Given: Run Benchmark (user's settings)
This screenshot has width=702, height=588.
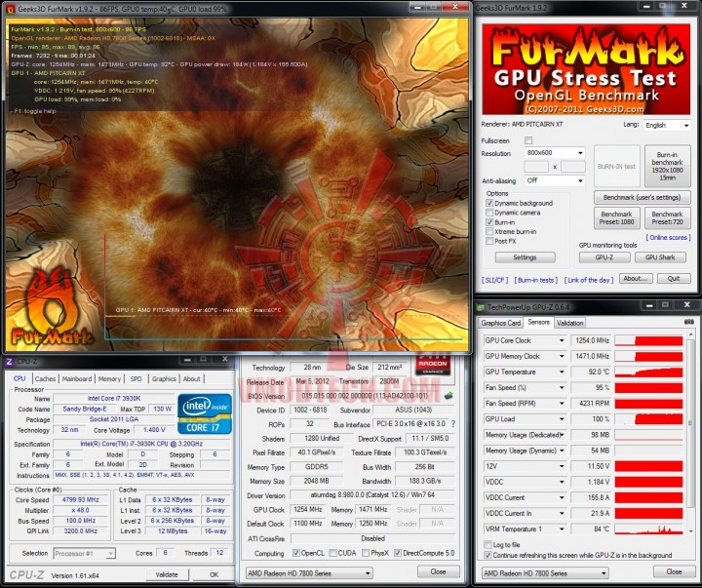Looking at the screenshot, I should click(x=642, y=197).
